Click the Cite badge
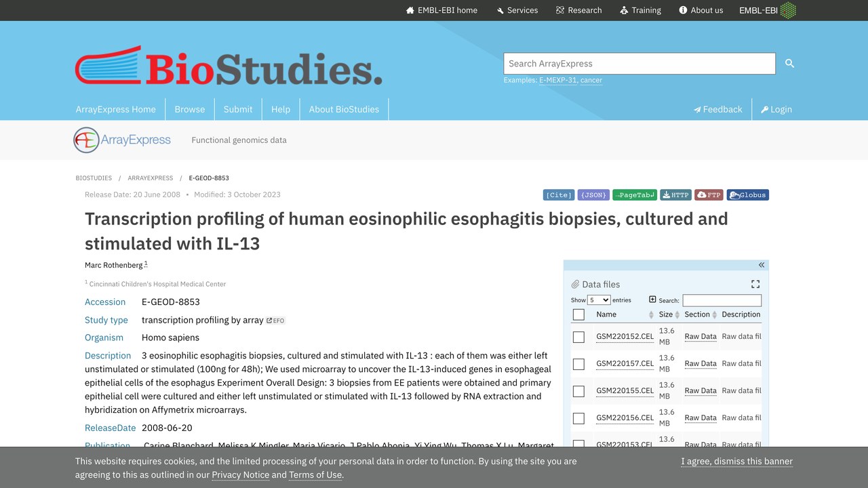The image size is (868, 488). pos(559,195)
